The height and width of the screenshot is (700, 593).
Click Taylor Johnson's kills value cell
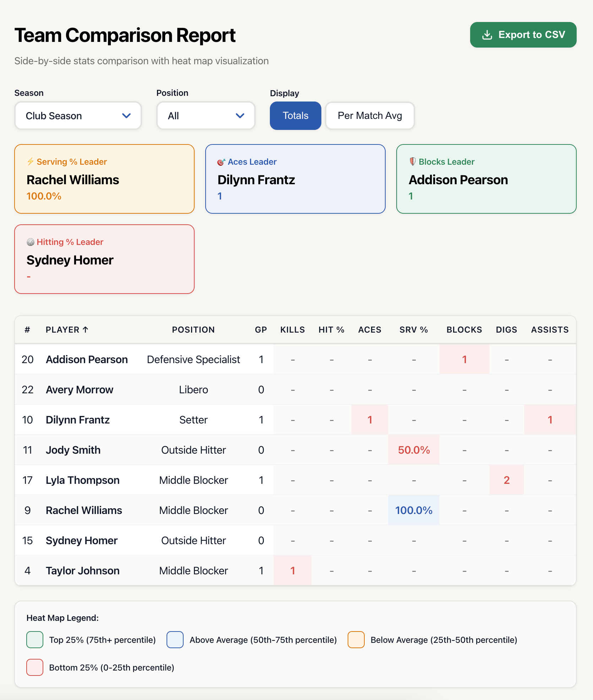coord(293,570)
